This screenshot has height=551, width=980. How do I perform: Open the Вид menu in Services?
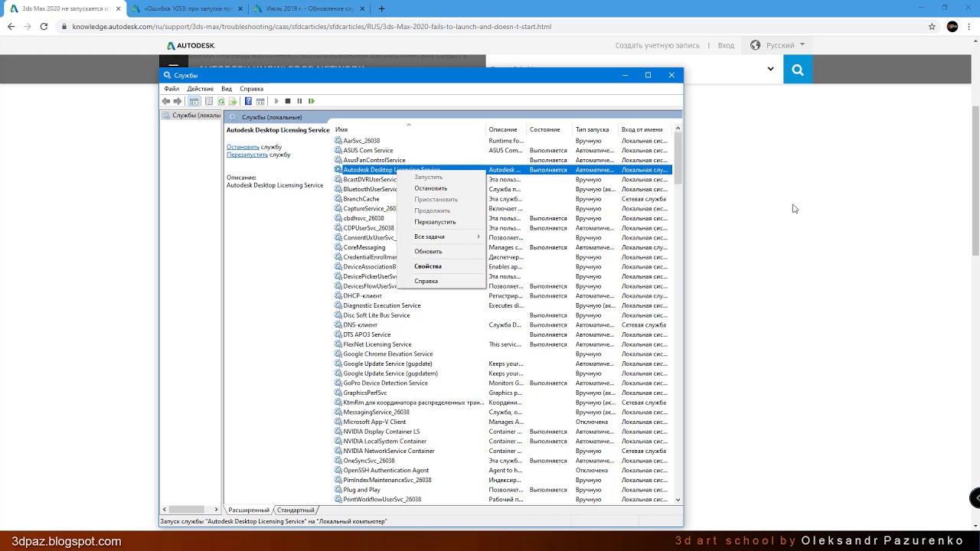point(227,89)
